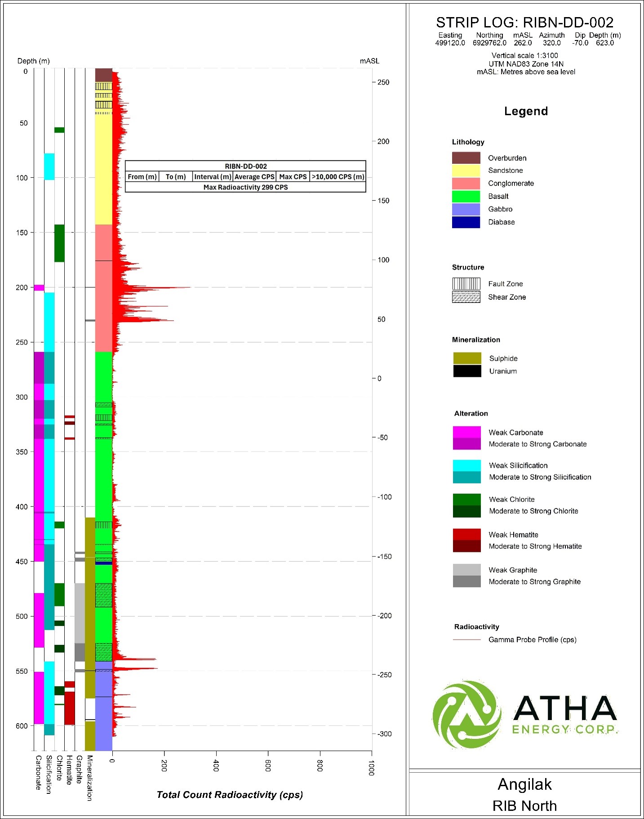The height and width of the screenshot is (819, 644).
Task: Click the ATHA company name text
Action: [565, 708]
